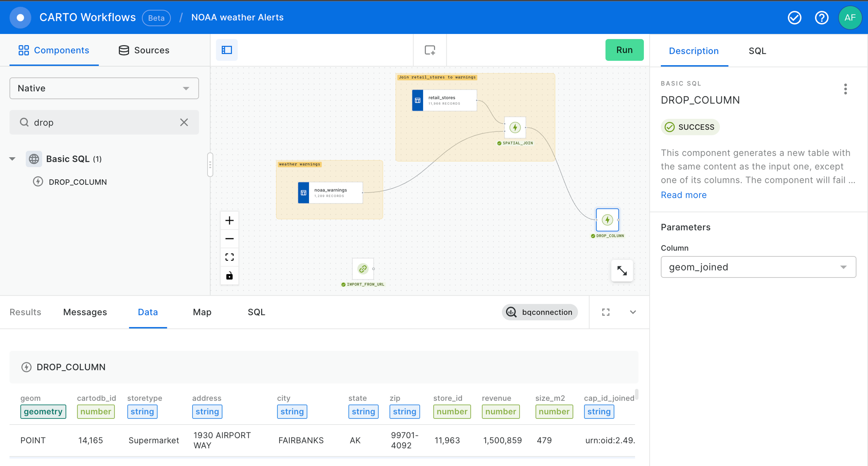
Task: Select the DROP_COLUMN node on canvas
Action: point(607,220)
